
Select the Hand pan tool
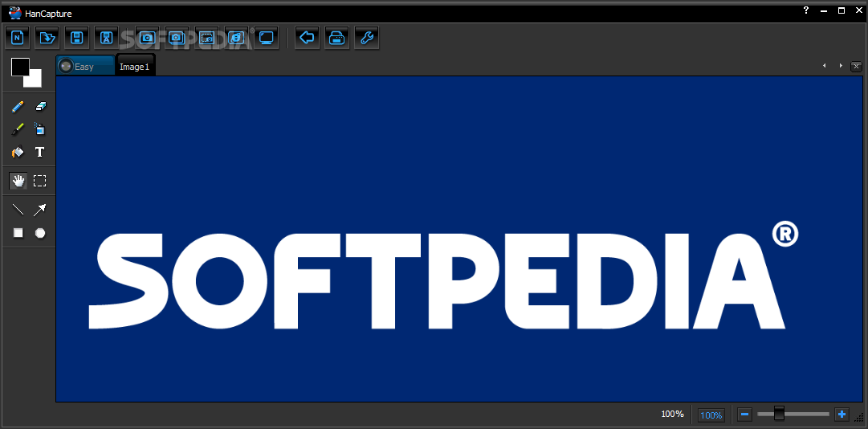18,181
